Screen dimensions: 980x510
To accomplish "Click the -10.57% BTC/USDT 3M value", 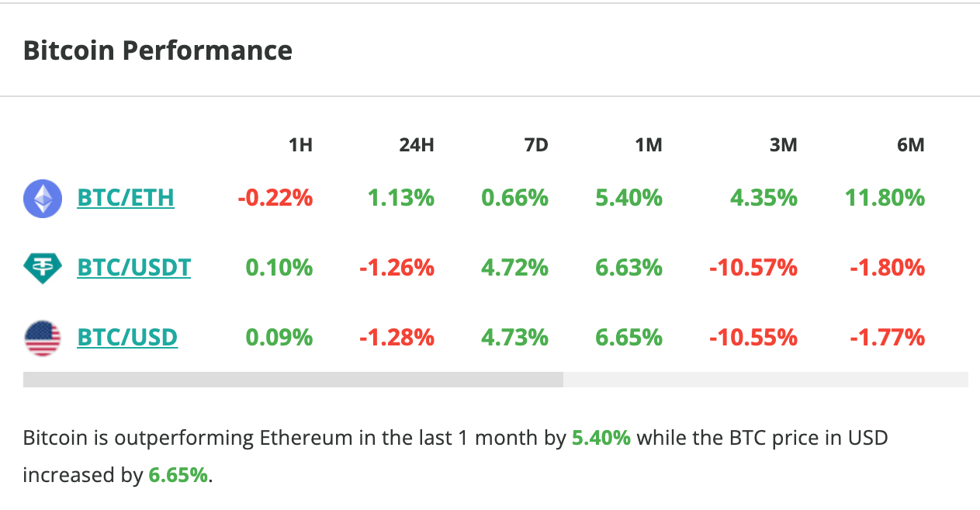I will pos(753,268).
